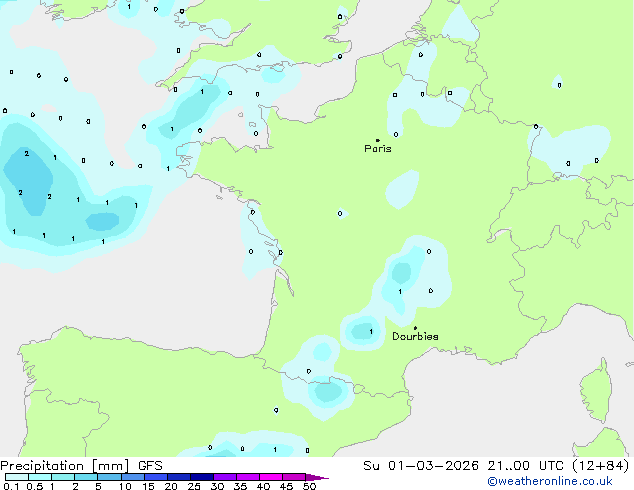Pick the 1–2 mm legend swatch
The width and height of the screenshot is (634, 490).
click(x=63, y=477)
